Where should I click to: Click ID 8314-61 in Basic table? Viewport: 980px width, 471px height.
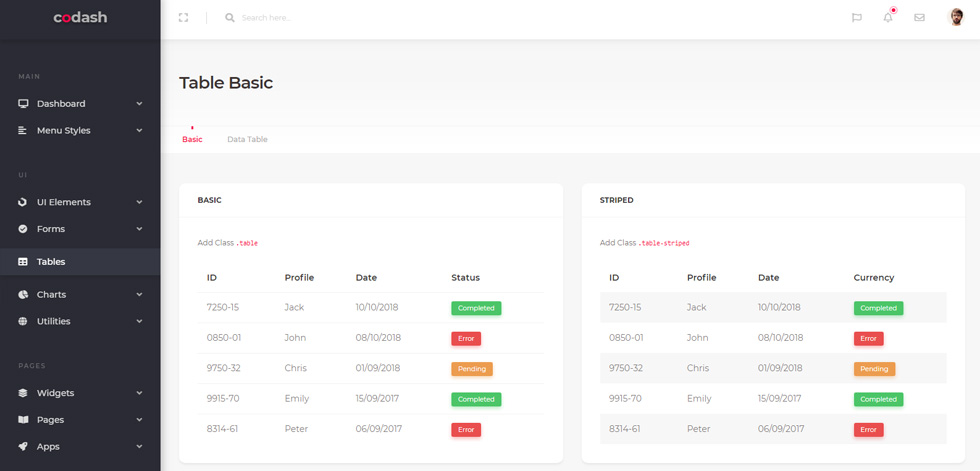point(222,429)
